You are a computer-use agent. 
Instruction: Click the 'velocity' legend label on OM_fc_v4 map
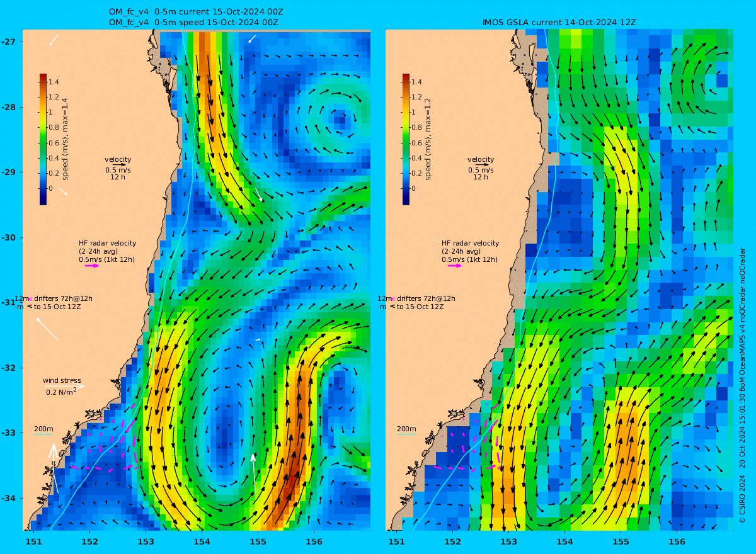118,159
